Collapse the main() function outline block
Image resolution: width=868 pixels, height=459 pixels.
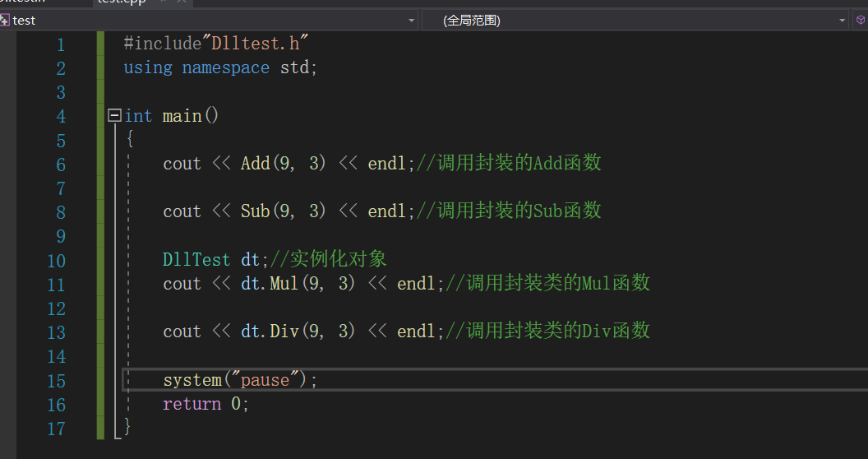coord(115,116)
